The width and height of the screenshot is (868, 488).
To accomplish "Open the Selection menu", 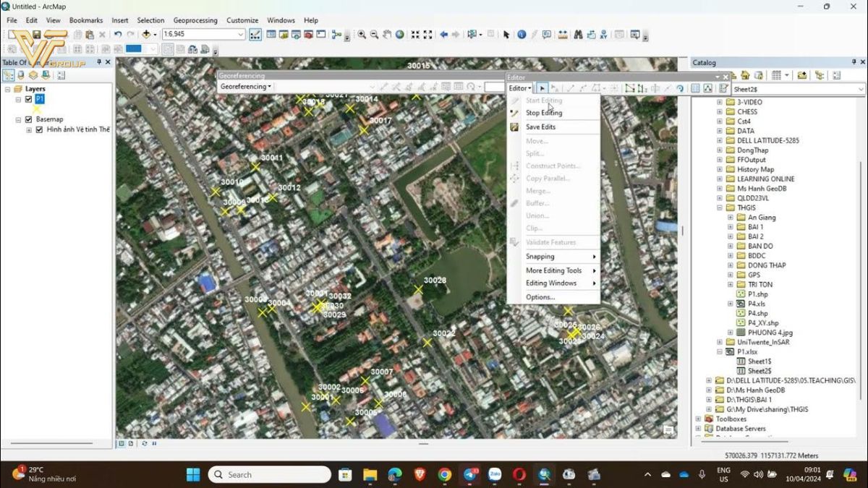I will [x=150, y=20].
